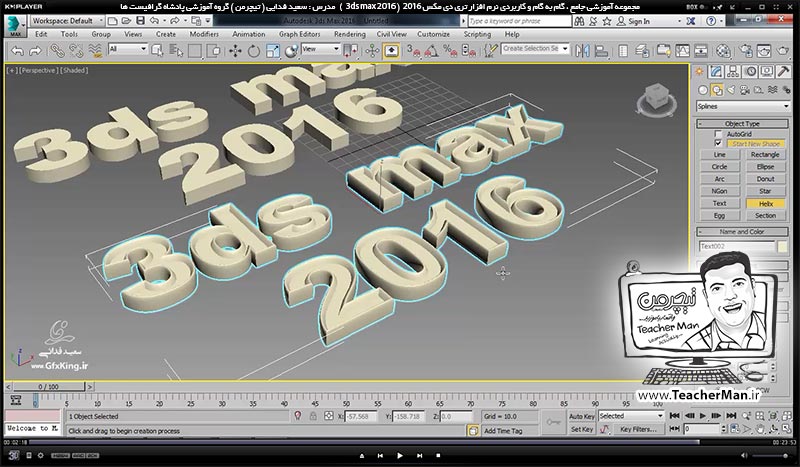Click the 3ds Max application logo button

(x=15, y=26)
